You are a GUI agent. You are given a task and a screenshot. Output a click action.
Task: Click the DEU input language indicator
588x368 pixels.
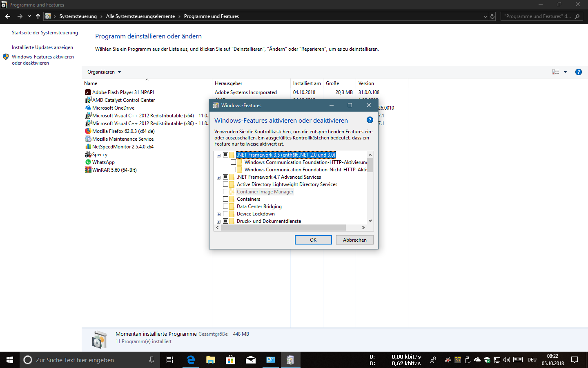[x=532, y=360]
